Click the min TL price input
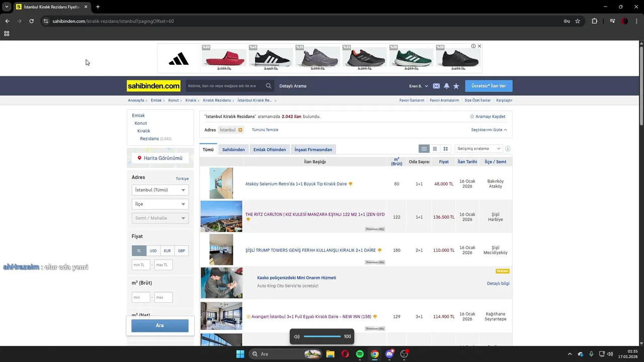This screenshot has width=644, height=362. [x=141, y=265]
